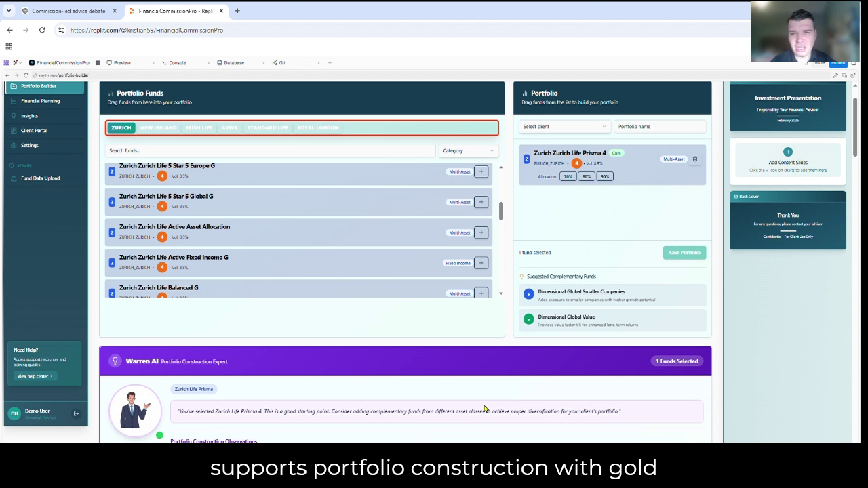Viewport: 868px width, 488px height.
Task: Click the Dimensional Global Value green icon
Action: [529, 319]
